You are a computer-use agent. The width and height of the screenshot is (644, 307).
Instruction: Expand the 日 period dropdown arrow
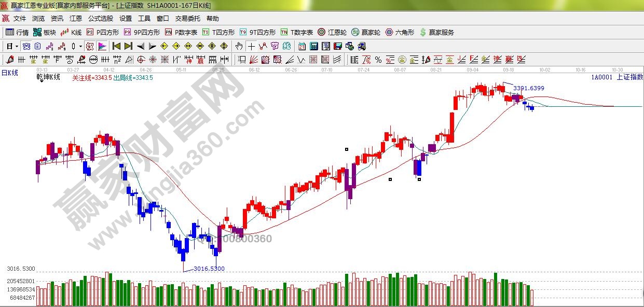pos(17,46)
